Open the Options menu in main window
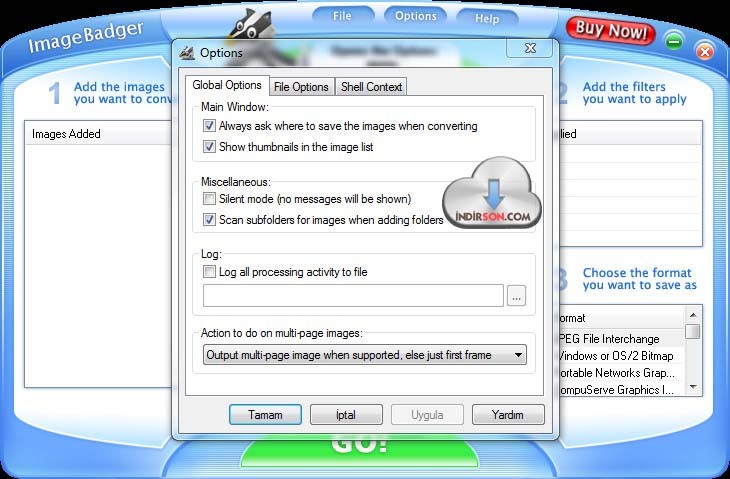Image resolution: width=730 pixels, height=479 pixels. pos(415,16)
